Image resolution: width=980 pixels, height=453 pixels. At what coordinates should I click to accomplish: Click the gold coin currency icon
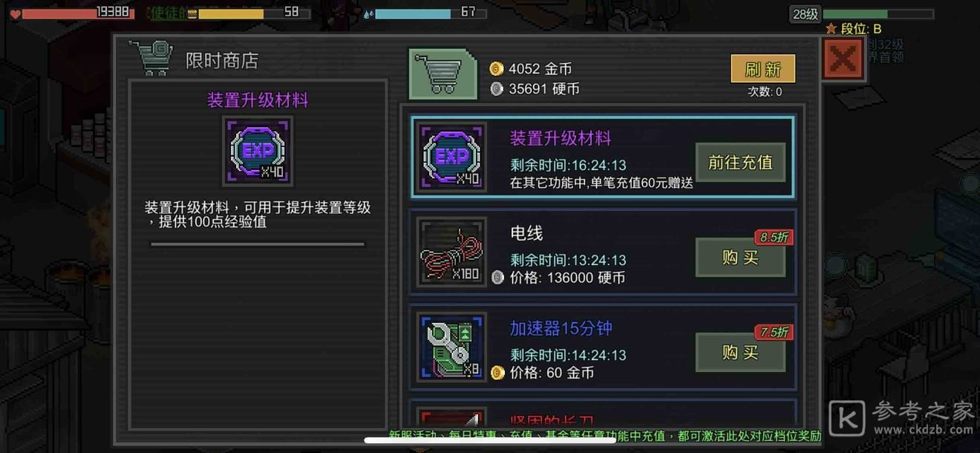tap(497, 69)
